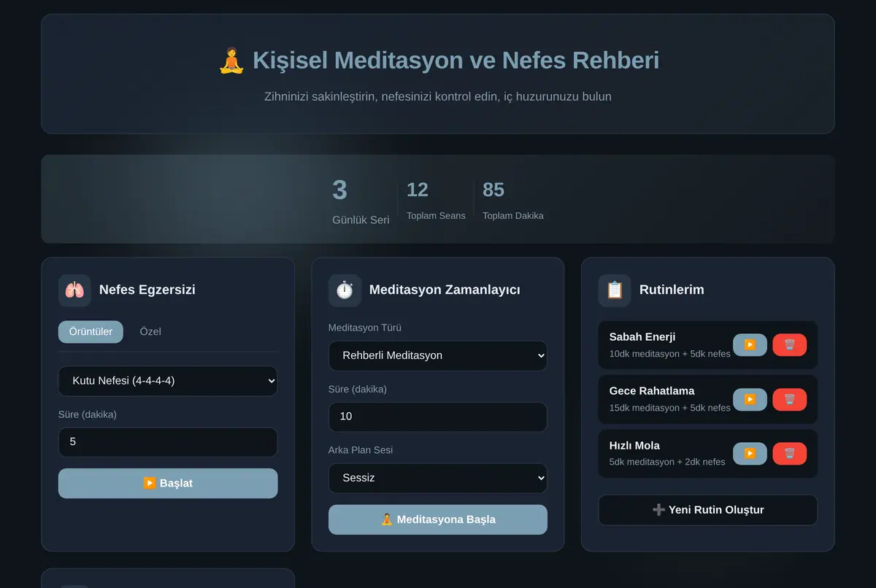
Task: Click the 10dk meditasyon + 5dk nefes description
Action: [x=670, y=354]
